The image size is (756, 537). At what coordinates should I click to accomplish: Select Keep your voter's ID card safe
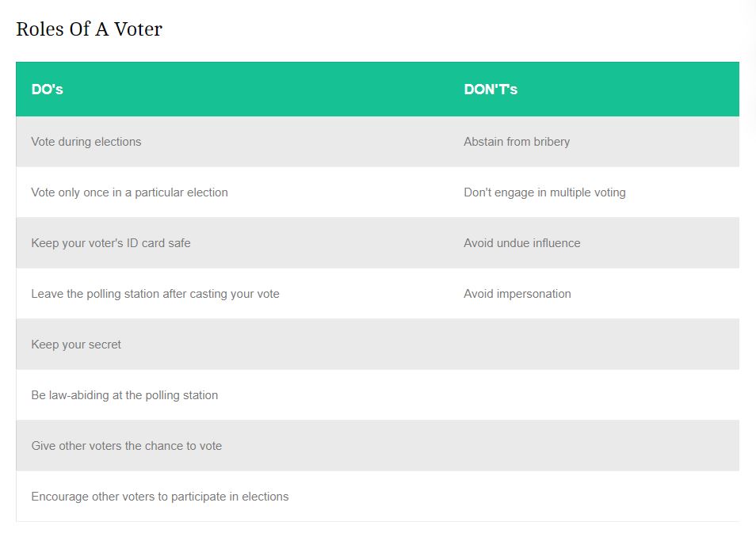pyautogui.click(x=111, y=243)
